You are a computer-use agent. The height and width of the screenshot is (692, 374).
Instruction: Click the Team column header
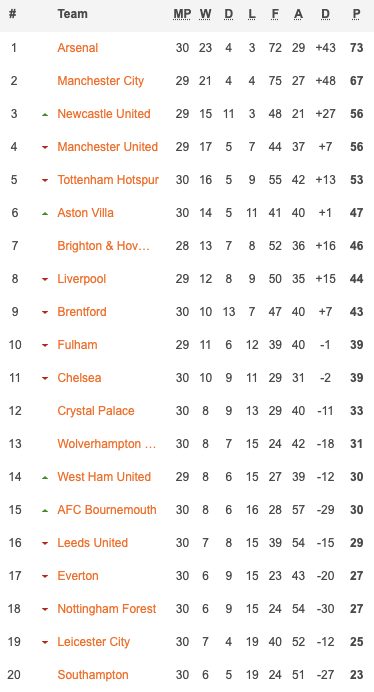tap(72, 14)
